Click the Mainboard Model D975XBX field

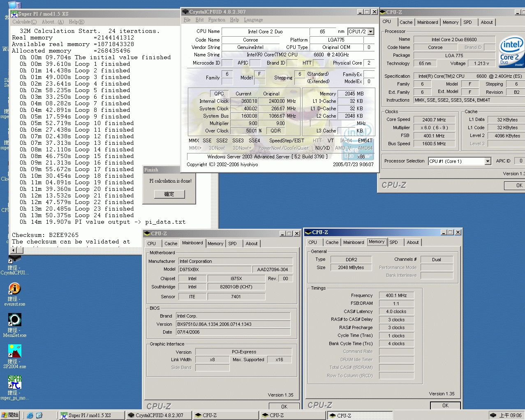coord(215,269)
